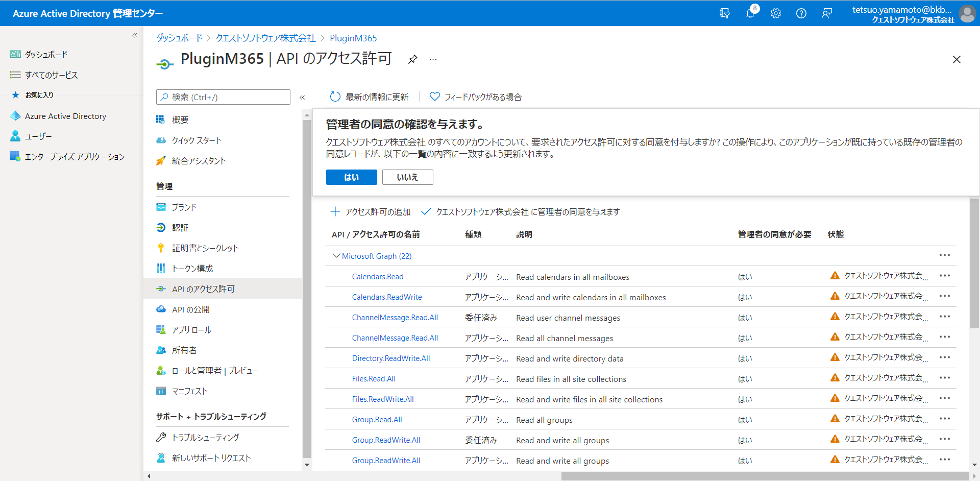Viewport: 980px width, 481px height.
Task: Collapse the app resource menu
Action: point(302,97)
